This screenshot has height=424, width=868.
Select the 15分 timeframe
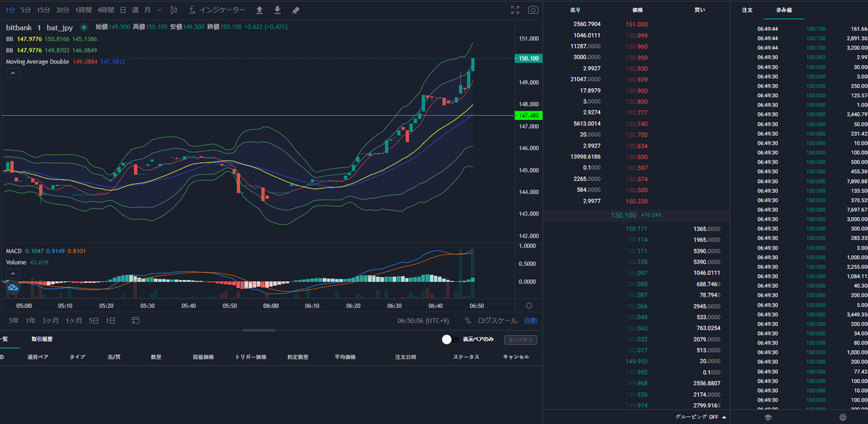(x=43, y=10)
